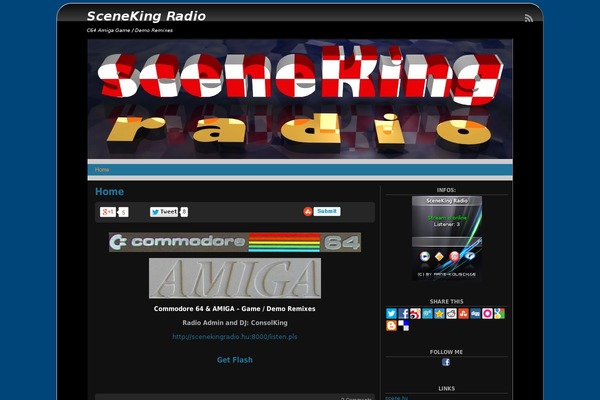Click the Home item in navigation bar

pos(102,170)
